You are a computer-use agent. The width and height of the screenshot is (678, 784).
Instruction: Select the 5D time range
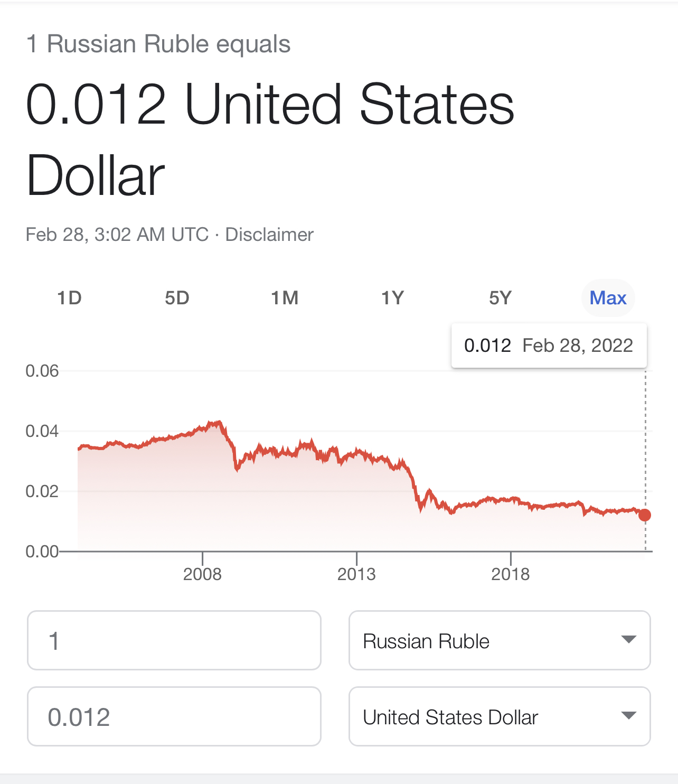tap(177, 298)
